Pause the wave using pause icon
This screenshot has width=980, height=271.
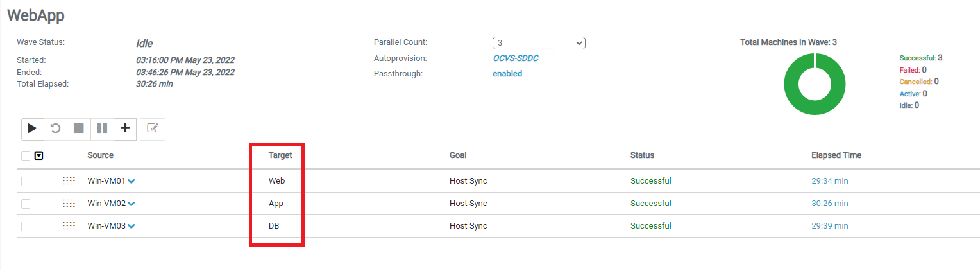102,128
